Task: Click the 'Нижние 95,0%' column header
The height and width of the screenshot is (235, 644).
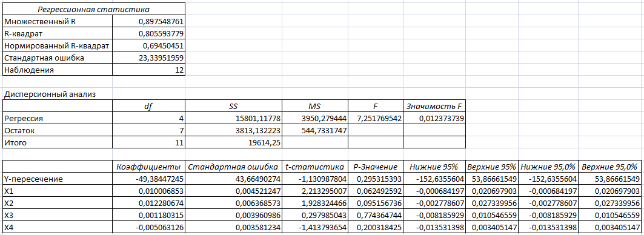Action: [548, 167]
